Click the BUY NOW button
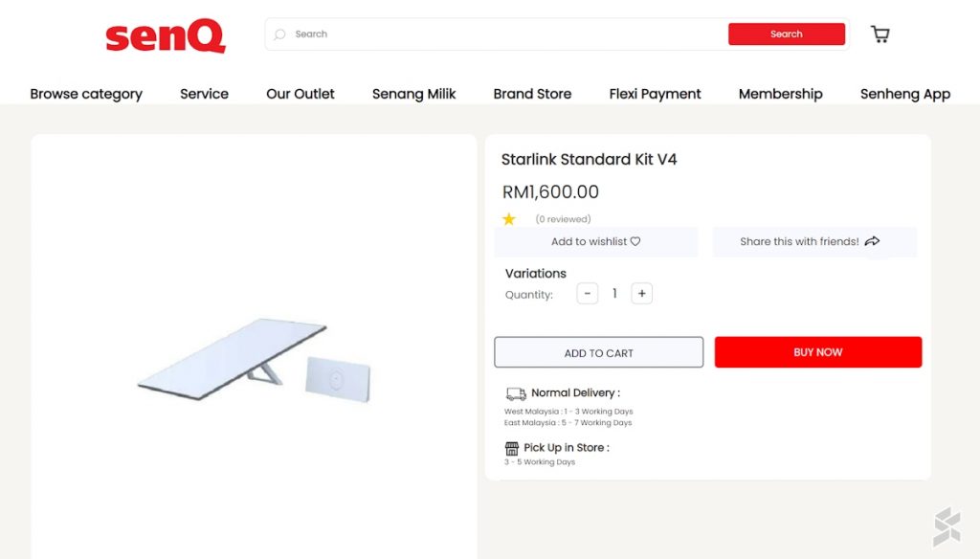 point(817,352)
